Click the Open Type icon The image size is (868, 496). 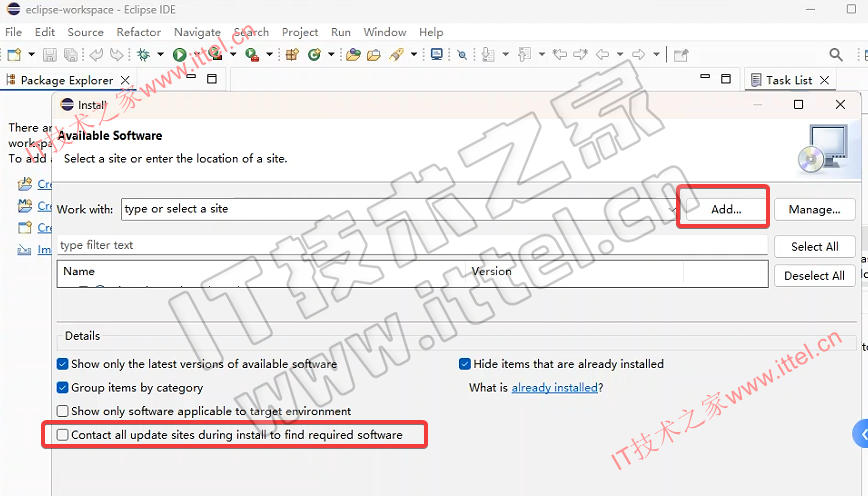353,54
